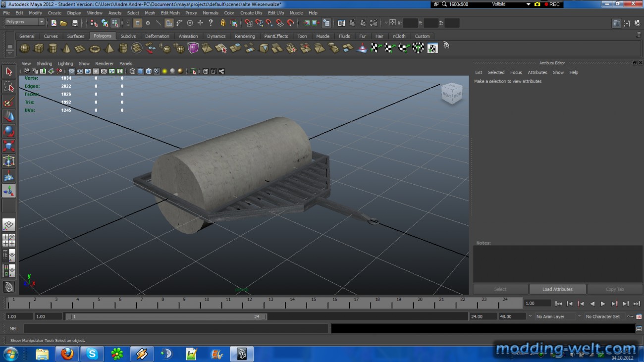The width and height of the screenshot is (644, 362).
Task: Go to start of playback range
Action: pos(558,304)
